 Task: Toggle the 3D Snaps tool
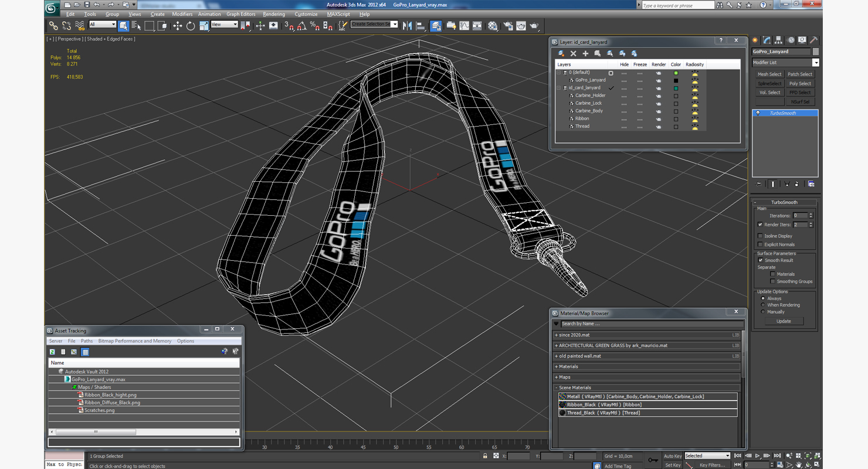tap(289, 26)
